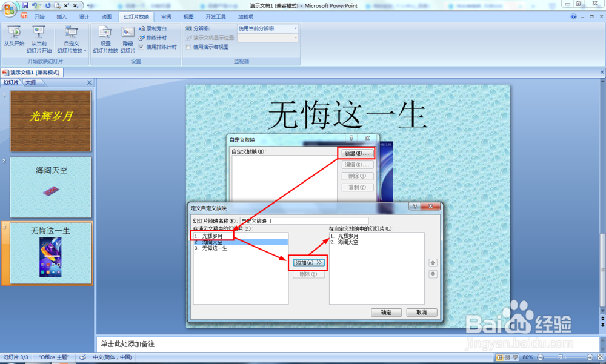Close the 自定义放映 dialog
Screen dimensions: 606x364
[x=367, y=138]
